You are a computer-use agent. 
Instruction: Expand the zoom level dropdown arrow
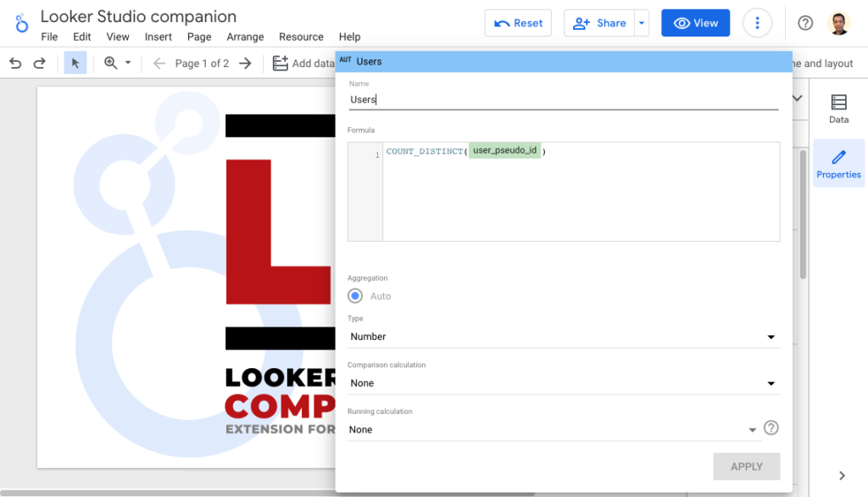pyautogui.click(x=128, y=63)
